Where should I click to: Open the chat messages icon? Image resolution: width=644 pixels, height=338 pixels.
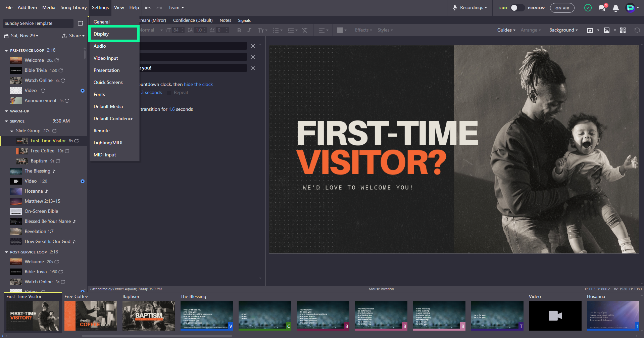point(602,8)
